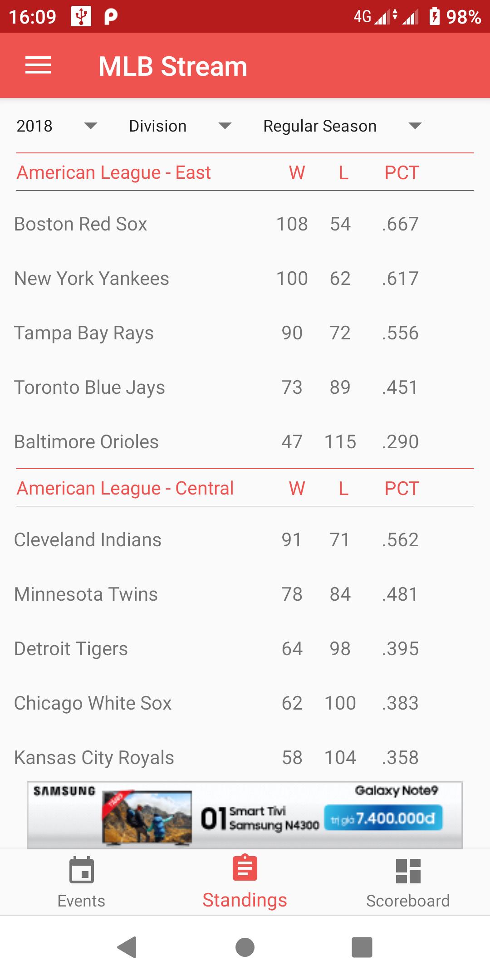
Task: Tap the recent apps square
Action: 362,947
